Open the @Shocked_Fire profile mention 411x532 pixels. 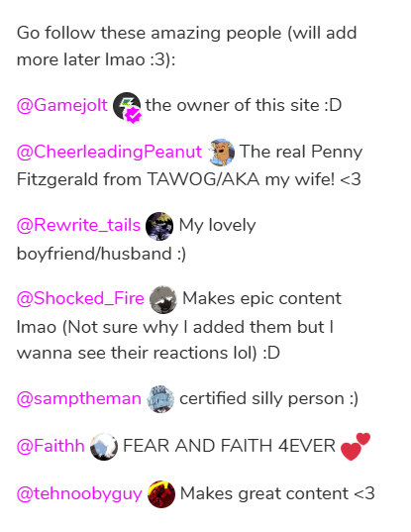tap(80, 298)
